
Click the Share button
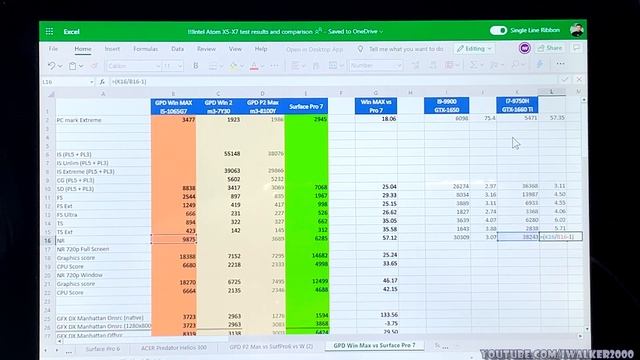550,48
